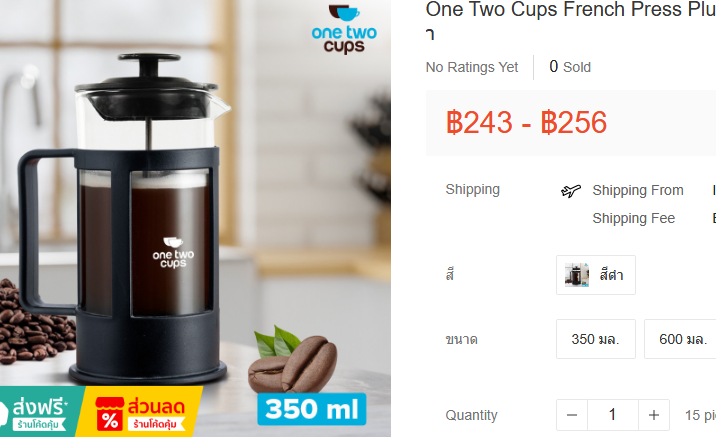Open the main French press product image

click(195, 218)
